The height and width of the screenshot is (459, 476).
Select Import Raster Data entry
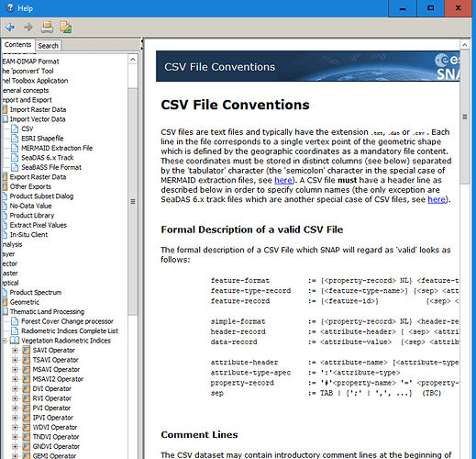(x=38, y=109)
